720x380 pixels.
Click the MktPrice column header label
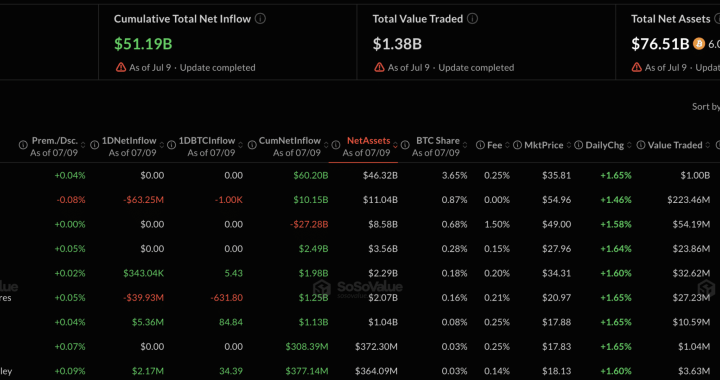pyautogui.click(x=544, y=145)
